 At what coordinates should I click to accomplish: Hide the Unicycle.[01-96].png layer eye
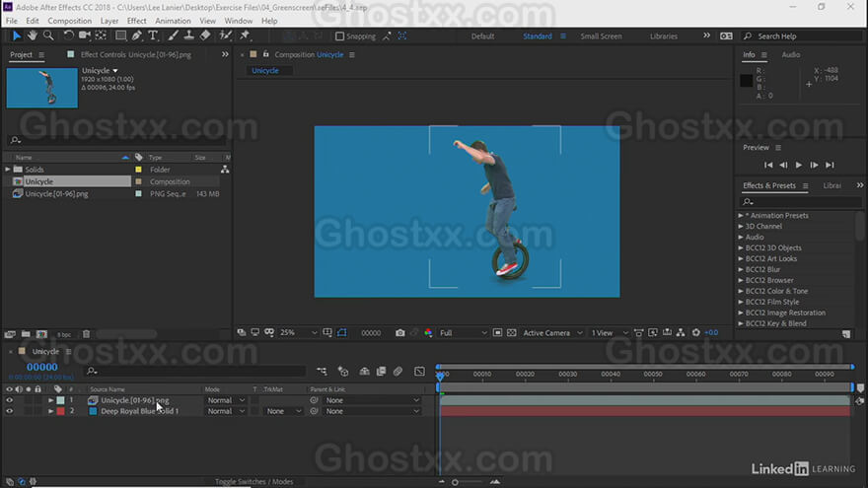9,400
